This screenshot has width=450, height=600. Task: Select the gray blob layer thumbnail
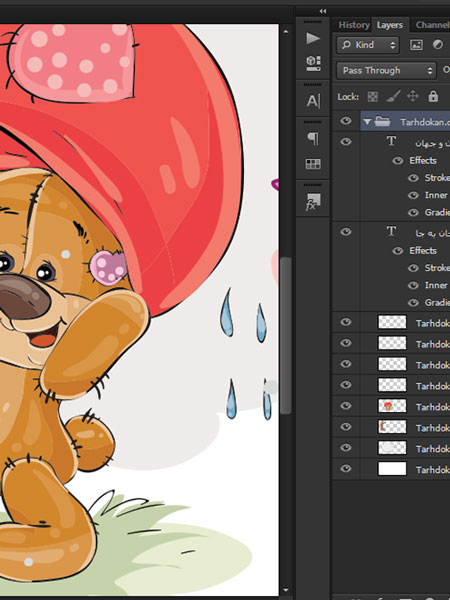click(x=392, y=447)
